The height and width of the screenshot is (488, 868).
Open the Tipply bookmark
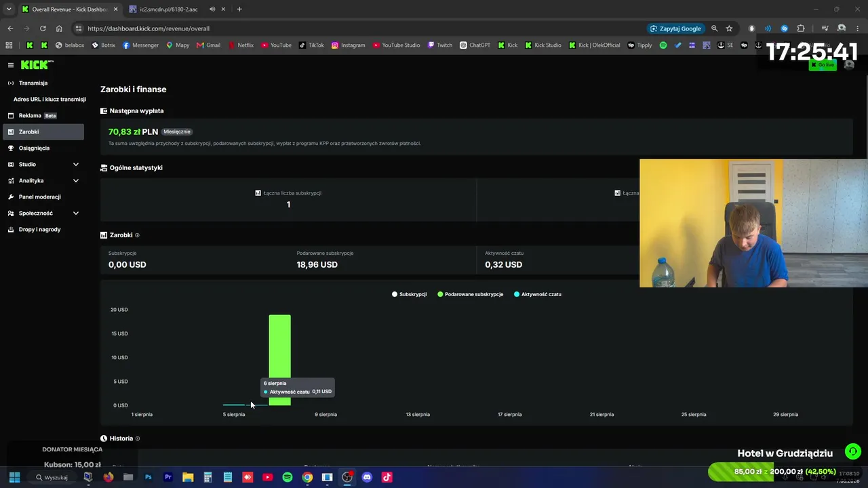640,45
